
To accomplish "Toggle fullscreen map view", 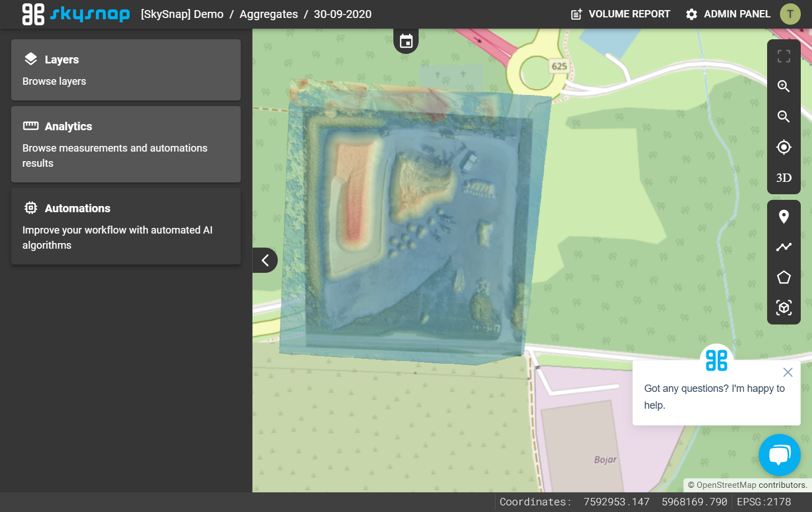I will [784, 56].
